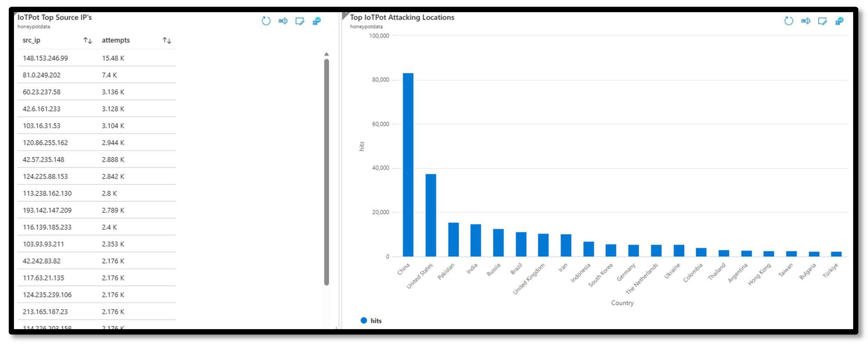Click the hits legend label
Viewport: 868px width, 344px height.
pos(376,320)
